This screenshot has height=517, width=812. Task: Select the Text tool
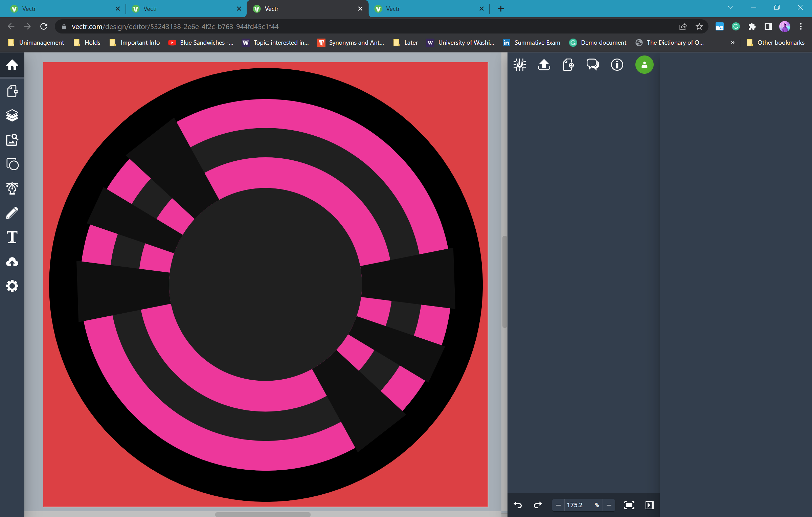click(x=12, y=237)
